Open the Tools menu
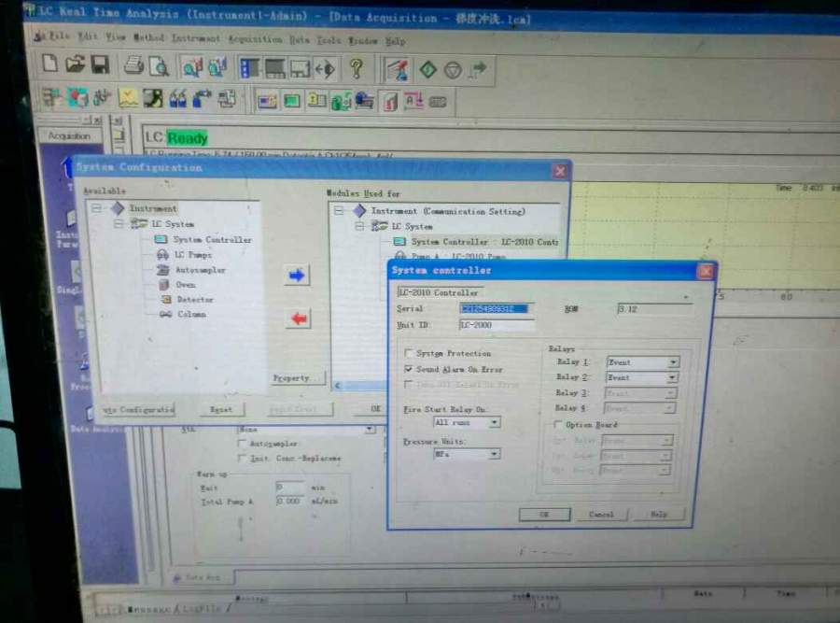Viewport: 840px width, 623px height. [x=329, y=40]
